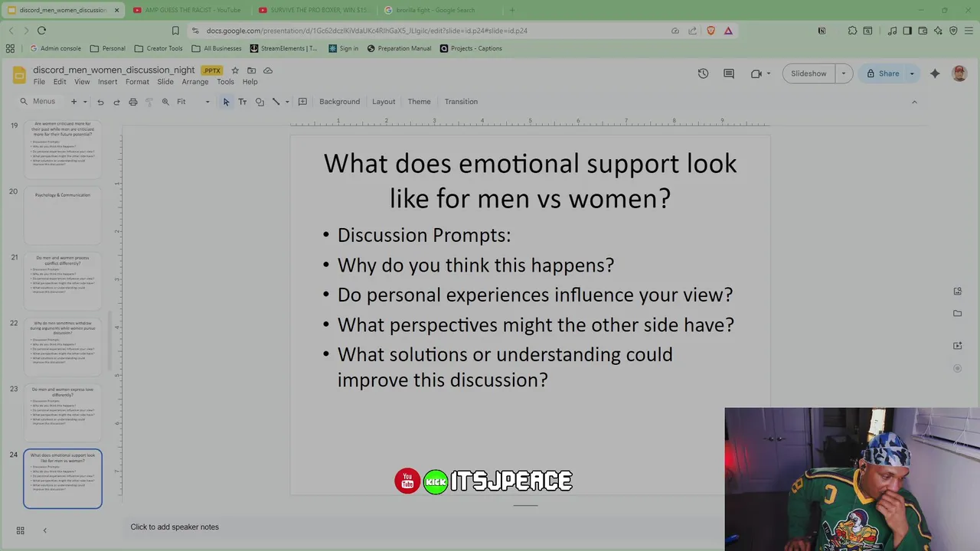Hide the menus with the up chevron
The image size is (980, 551).
(x=914, y=102)
